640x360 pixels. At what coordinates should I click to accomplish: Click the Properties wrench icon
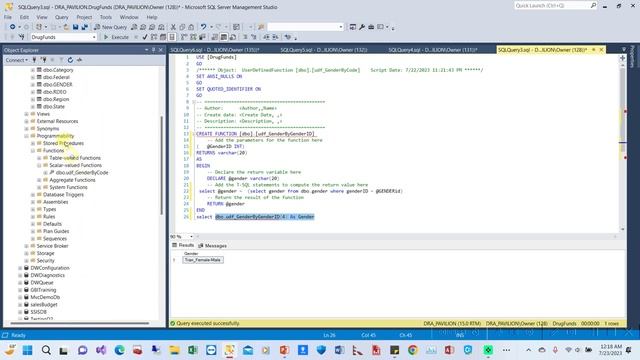pyautogui.click(x=362, y=27)
